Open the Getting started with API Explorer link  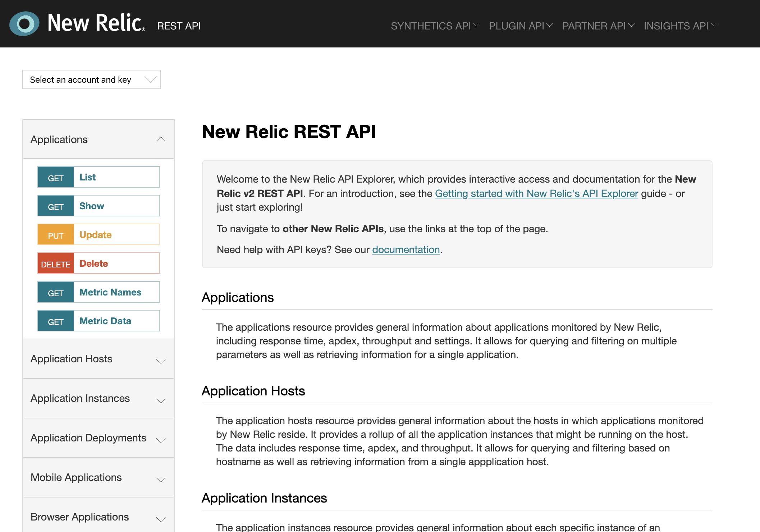click(536, 194)
